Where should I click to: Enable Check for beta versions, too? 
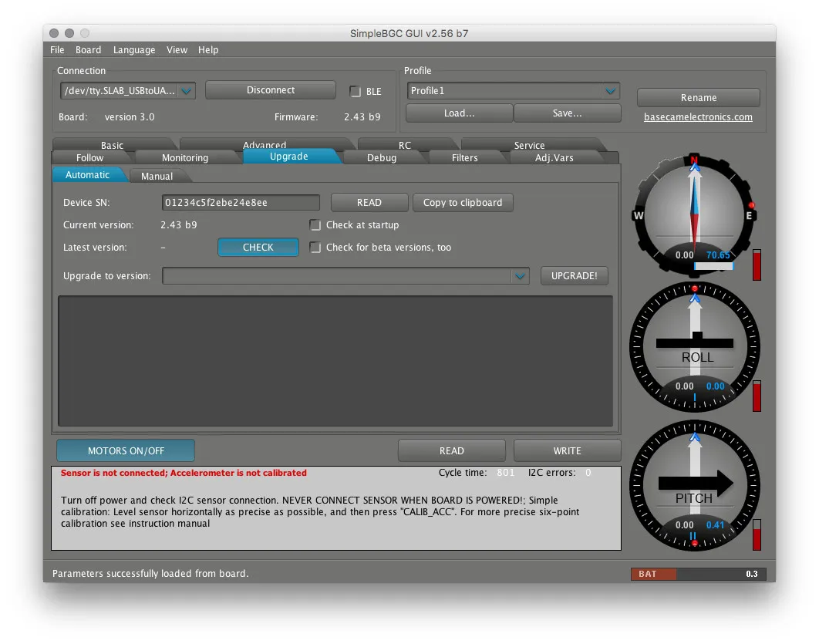click(x=315, y=248)
